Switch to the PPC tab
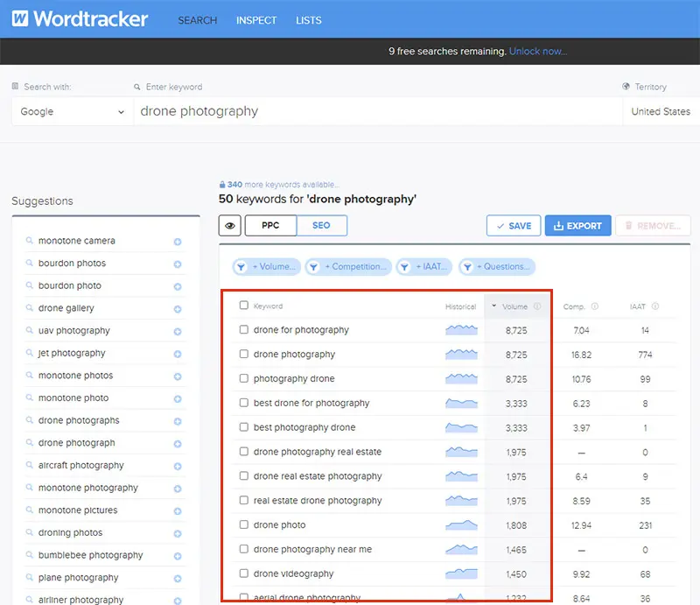This screenshot has width=700, height=605. pos(270,226)
